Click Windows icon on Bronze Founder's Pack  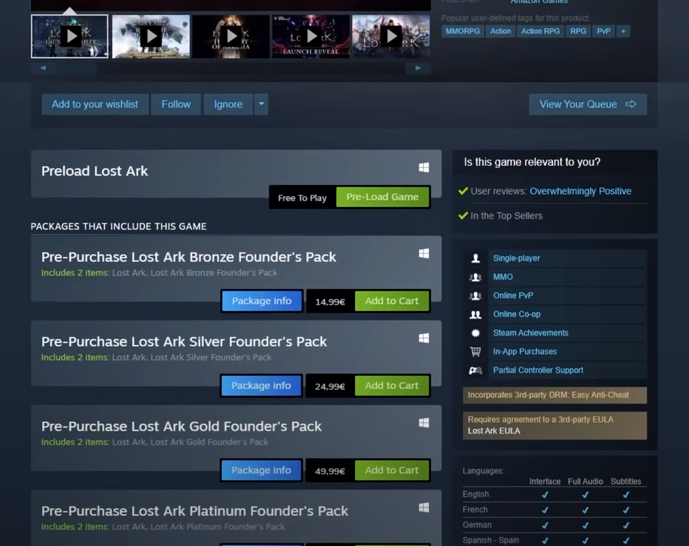[424, 253]
